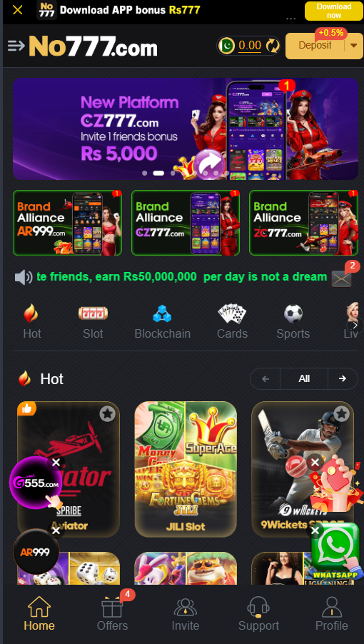Open the hamburger side menu icon
The width and height of the screenshot is (364, 644).
pos(16,46)
